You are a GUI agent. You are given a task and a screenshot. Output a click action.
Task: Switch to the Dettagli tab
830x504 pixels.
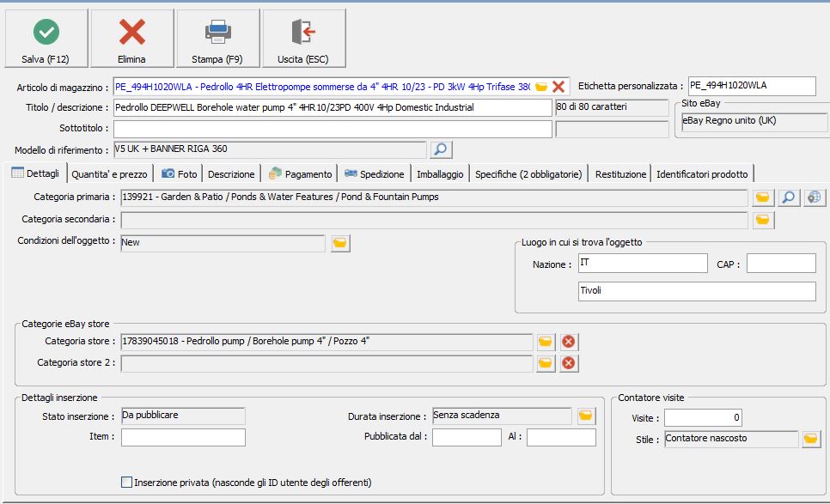click(x=35, y=173)
